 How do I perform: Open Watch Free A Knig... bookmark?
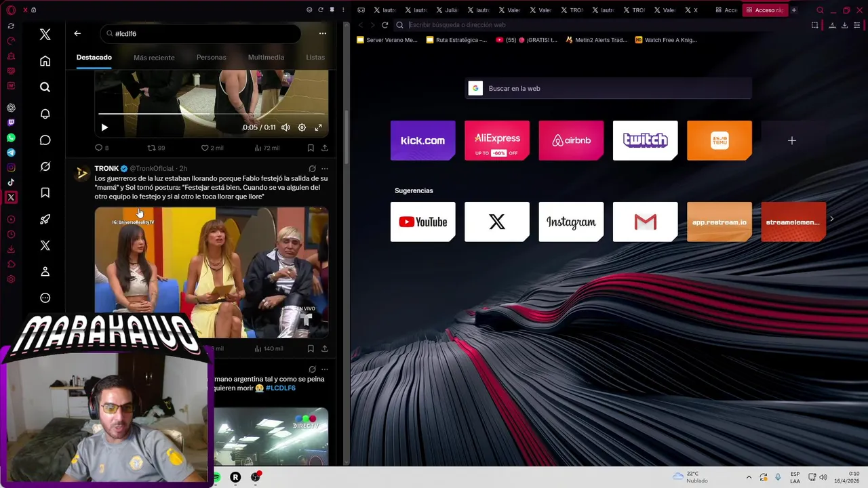pos(666,40)
